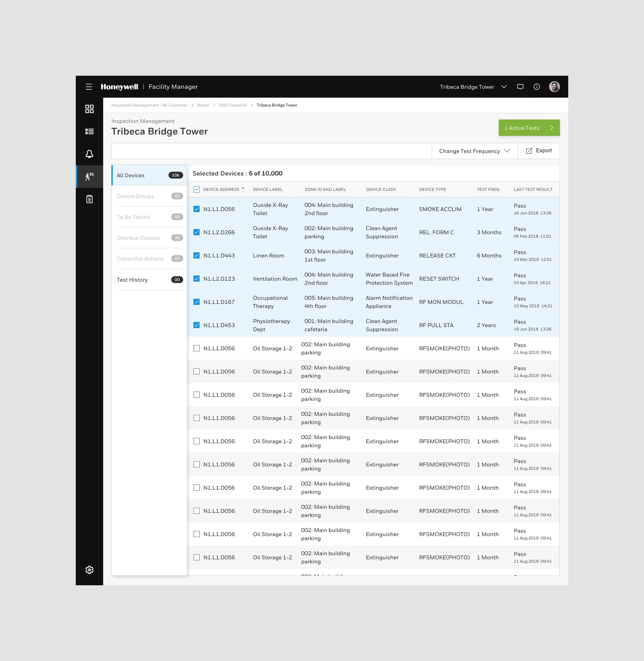Click the Ventilation Room device label
Screen dimensions: 644x661
275,279
